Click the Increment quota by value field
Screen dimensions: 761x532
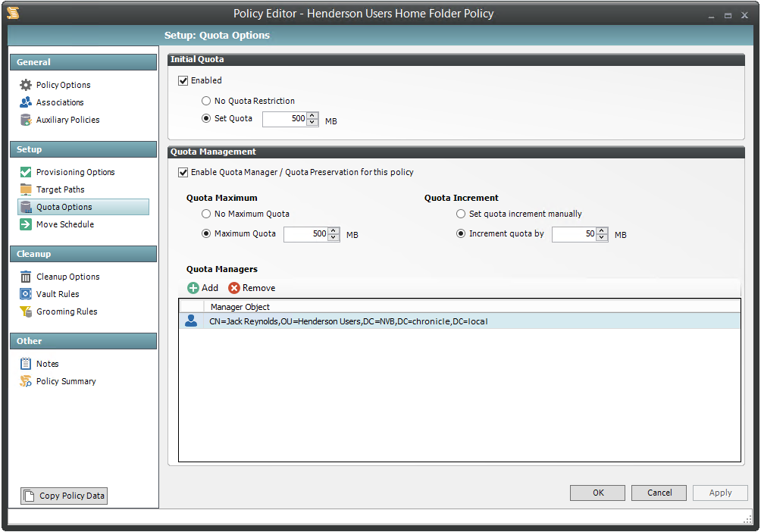574,234
